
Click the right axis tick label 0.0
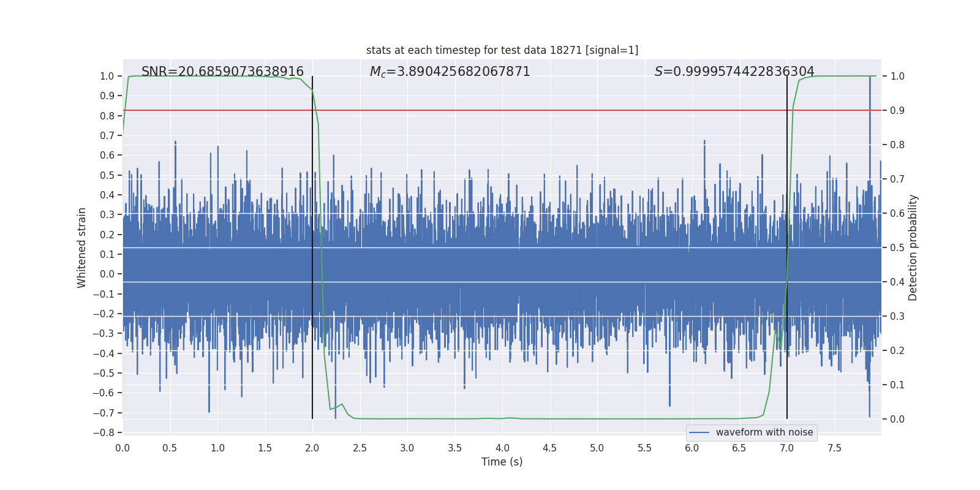point(897,419)
